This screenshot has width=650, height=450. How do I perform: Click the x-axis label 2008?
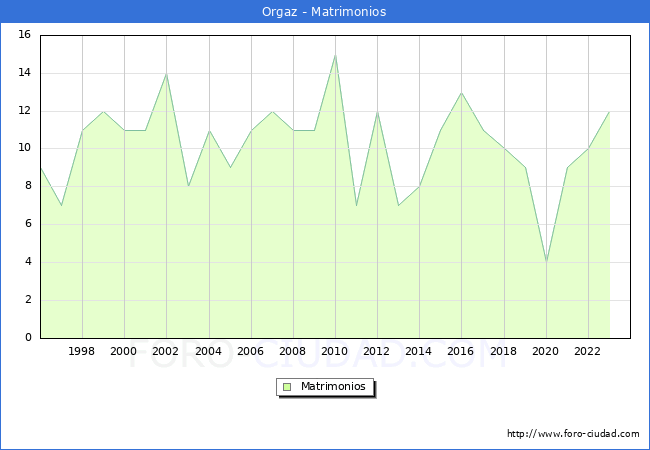click(x=293, y=351)
